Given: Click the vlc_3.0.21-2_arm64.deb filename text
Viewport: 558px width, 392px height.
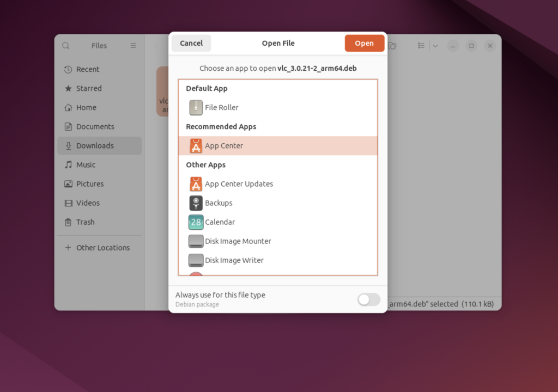Looking at the screenshot, I should 317,68.
